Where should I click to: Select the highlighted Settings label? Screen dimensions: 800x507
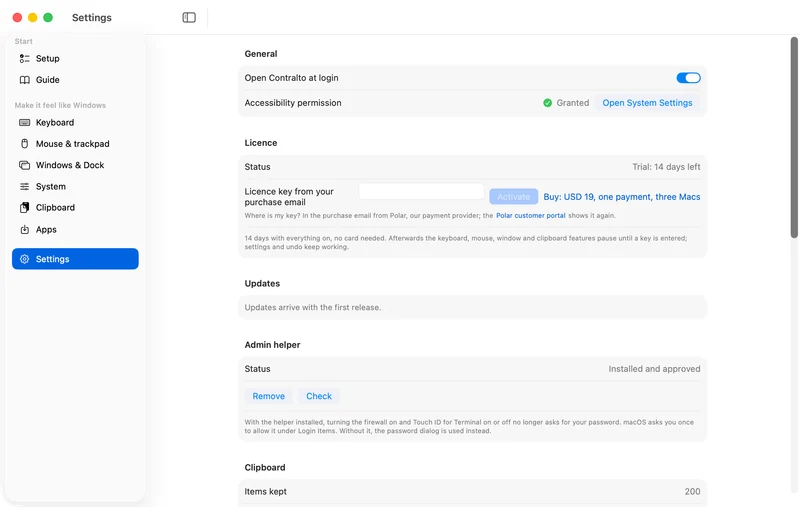(53, 259)
